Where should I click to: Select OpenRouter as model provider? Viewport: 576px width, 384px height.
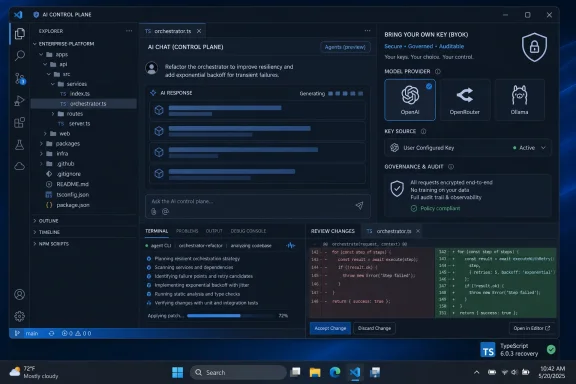click(x=465, y=100)
